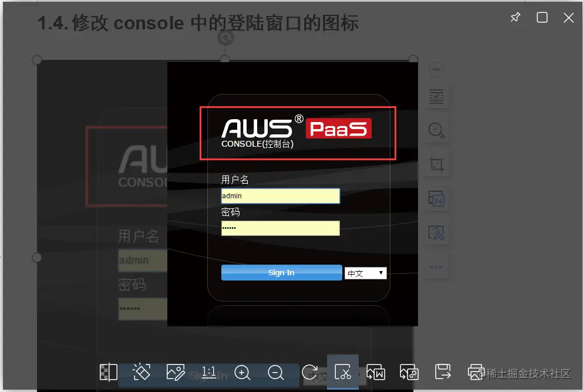Click the 用户名 label
The image size is (583, 392).
[x=235, y=180]
